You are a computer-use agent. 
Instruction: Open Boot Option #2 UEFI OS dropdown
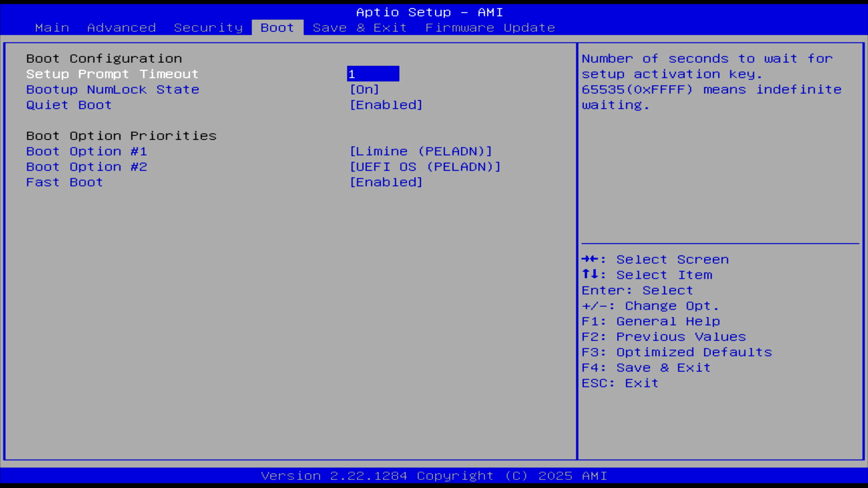pos(425,167)
